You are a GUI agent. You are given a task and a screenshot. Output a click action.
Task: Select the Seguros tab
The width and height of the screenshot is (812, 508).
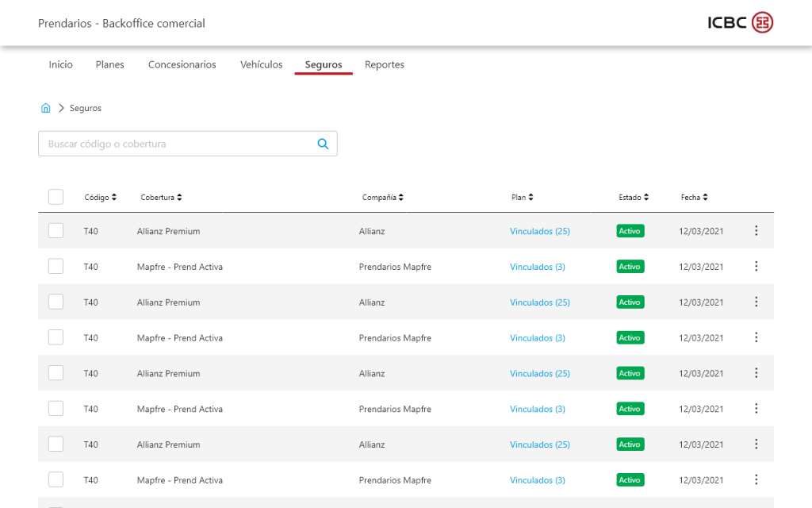tap(324, 65)
